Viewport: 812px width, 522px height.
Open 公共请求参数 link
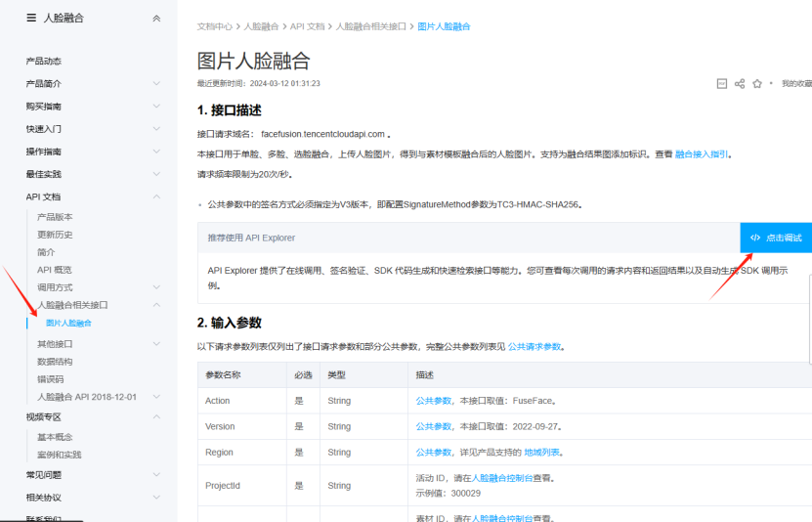coord(534,347)
